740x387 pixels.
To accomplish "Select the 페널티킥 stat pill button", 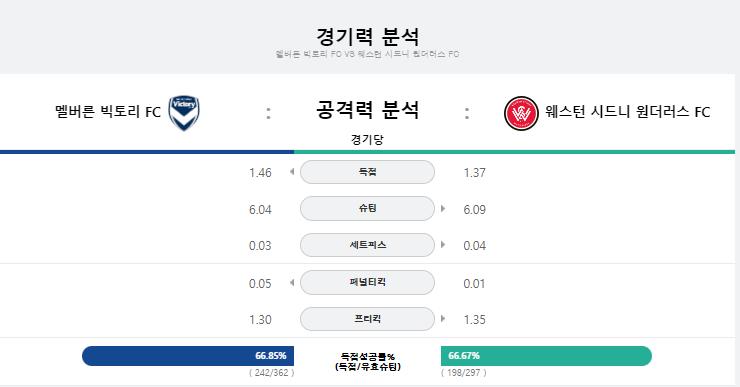I will pyautogui.click(x=367, y=282).
